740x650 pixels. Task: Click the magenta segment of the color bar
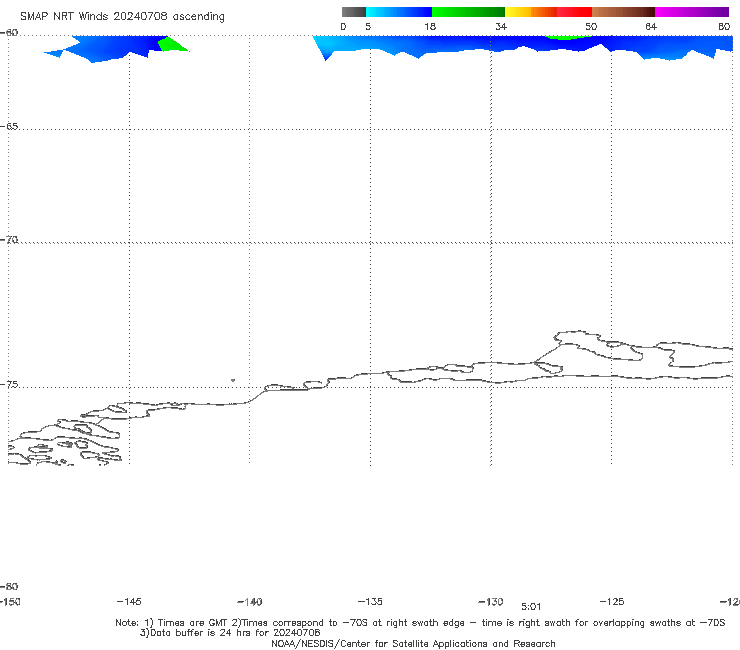pyautogui.click(x=692, y=12)
